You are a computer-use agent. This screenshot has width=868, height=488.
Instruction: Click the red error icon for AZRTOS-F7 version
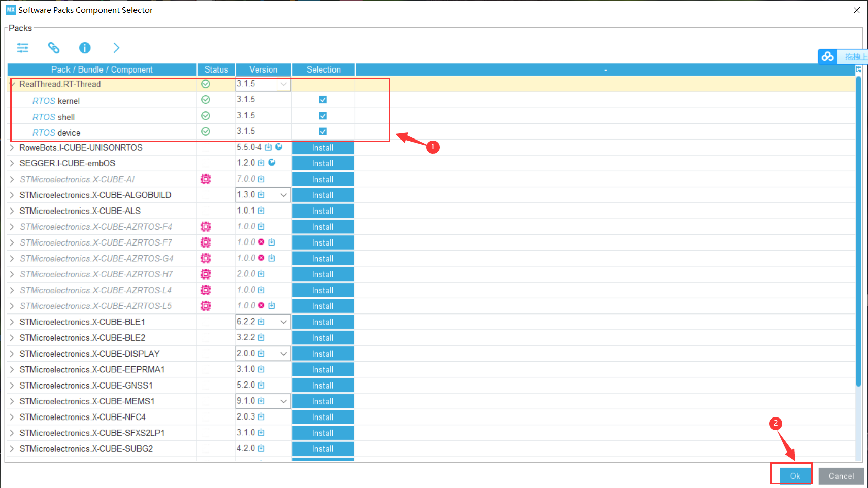click(261, 242)
